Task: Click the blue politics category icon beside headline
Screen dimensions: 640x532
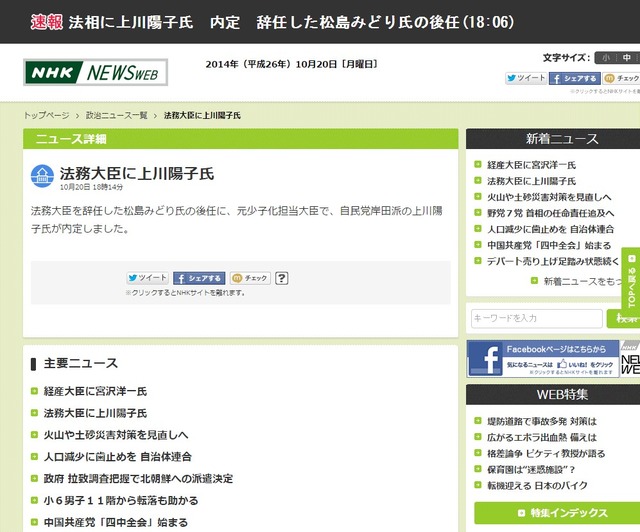Action: (x=42, y=176)
